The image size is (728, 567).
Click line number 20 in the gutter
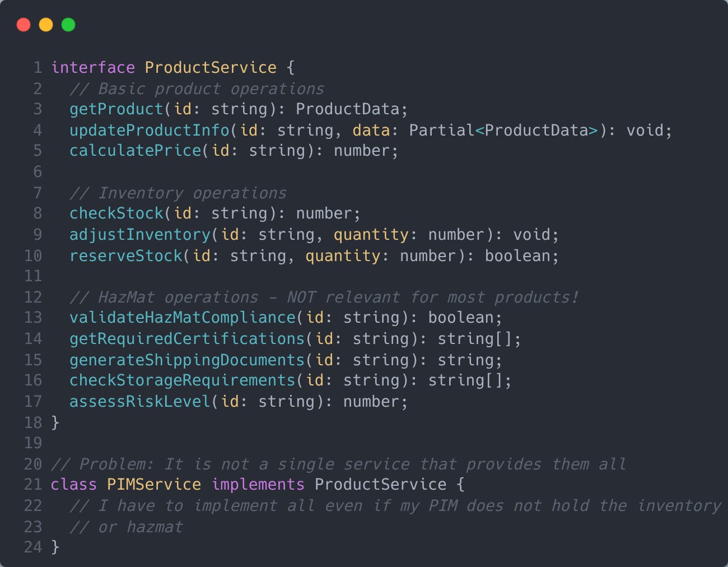(x=33, y=464)
